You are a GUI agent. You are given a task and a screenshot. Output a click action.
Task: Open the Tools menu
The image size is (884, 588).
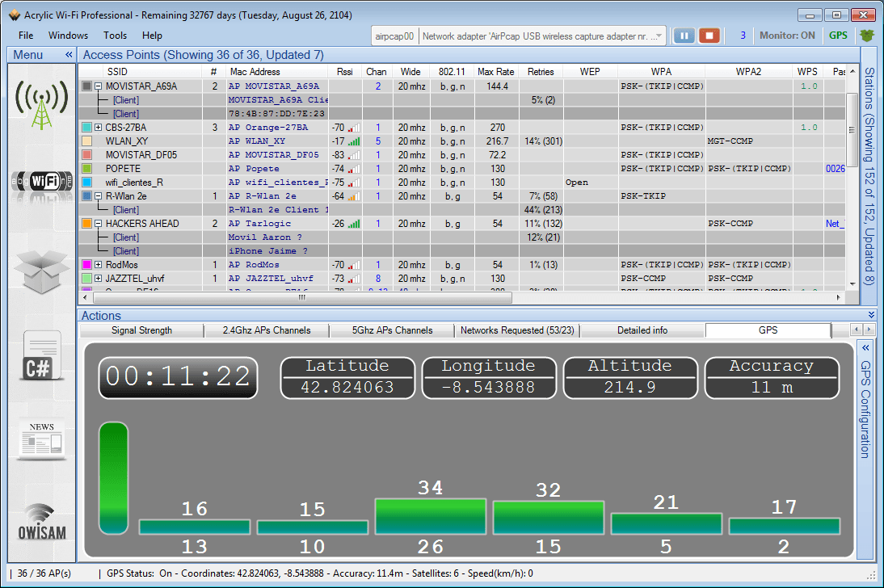click(115, 36)
